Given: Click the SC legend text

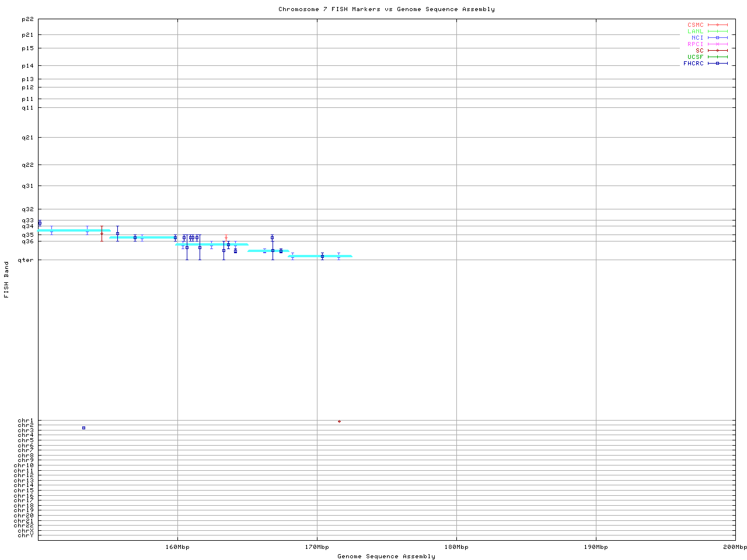Looking at the screenshot, I should [700, 50].
